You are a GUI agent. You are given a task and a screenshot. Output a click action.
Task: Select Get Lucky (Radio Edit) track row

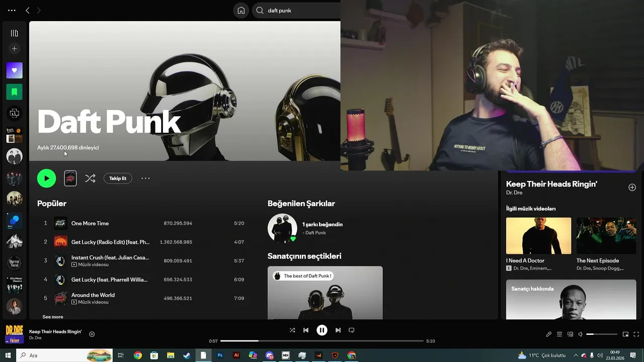144,242
